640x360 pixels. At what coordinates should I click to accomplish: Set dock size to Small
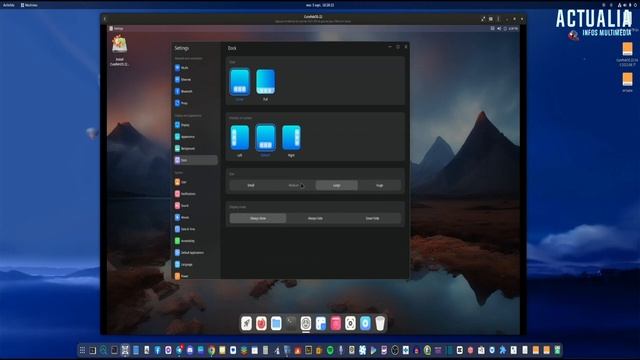(251, 185)
